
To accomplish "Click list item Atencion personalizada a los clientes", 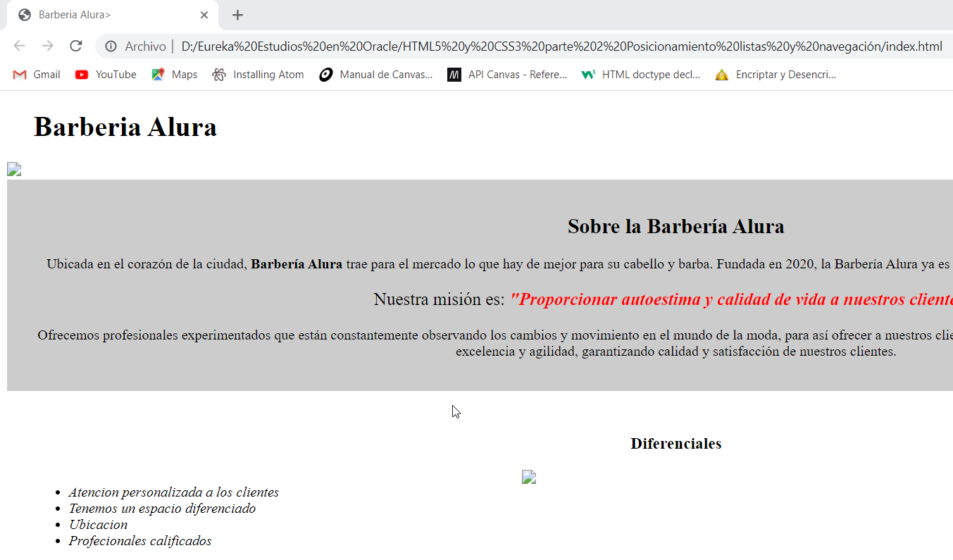I will coord(174,492).
